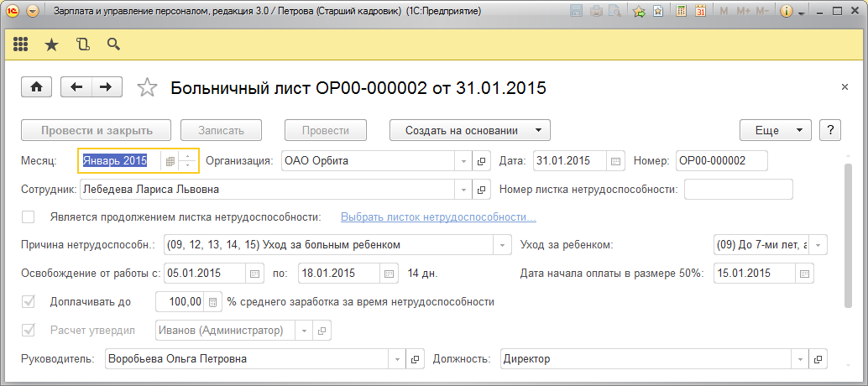868x386 pixels.
Task: Expand the dropdown arrow next to info icon
Action: [x=801, y=13]
